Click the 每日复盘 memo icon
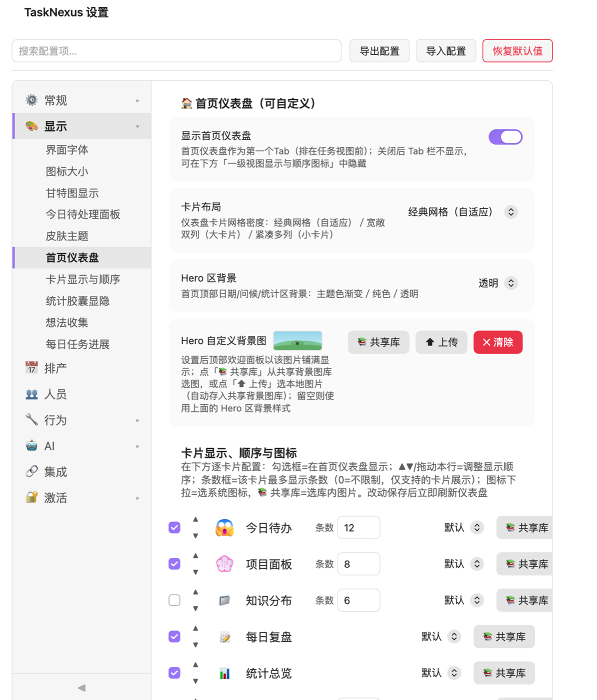 click(224, 636)
